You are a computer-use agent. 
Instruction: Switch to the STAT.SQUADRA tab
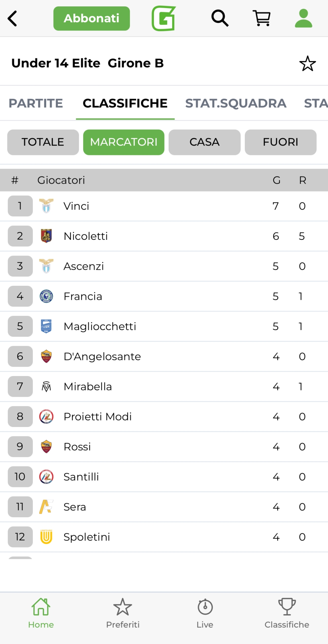[x=236, y=103]
